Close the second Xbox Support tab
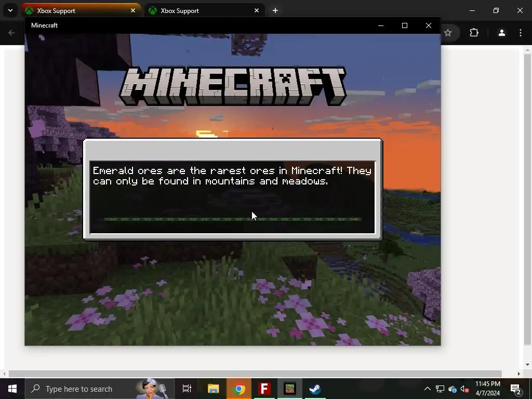 tap(257, 10)
